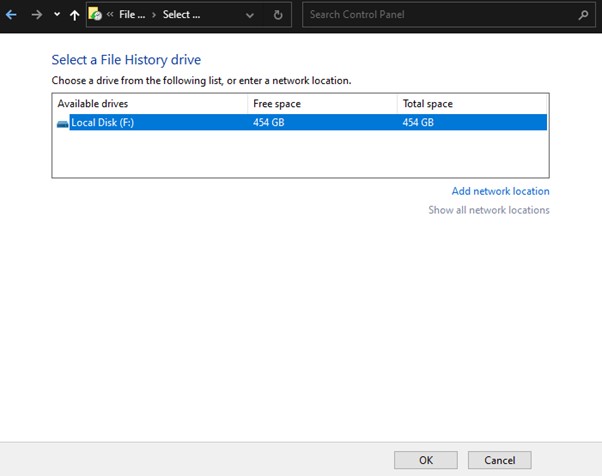
Task: Refresh the Control Panel page
Action: (279, 16)
